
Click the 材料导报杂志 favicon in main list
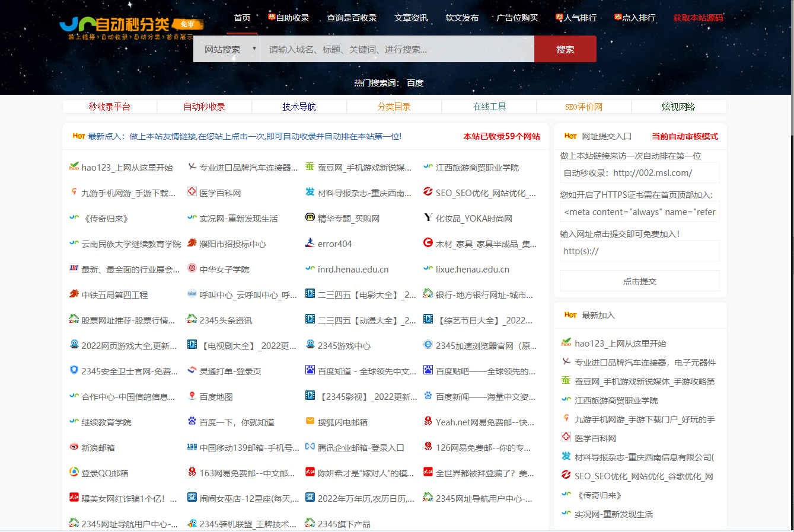[310, 193]
